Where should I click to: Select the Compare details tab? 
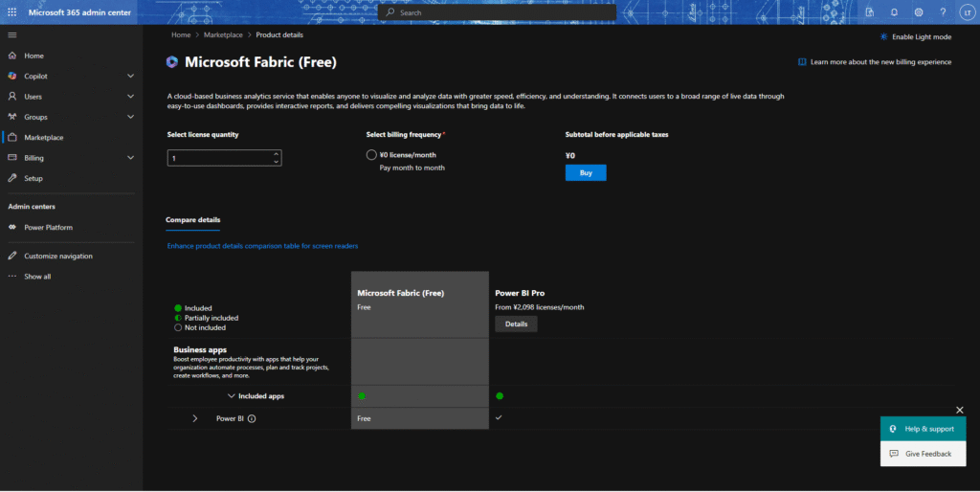[x=192, y=220]
